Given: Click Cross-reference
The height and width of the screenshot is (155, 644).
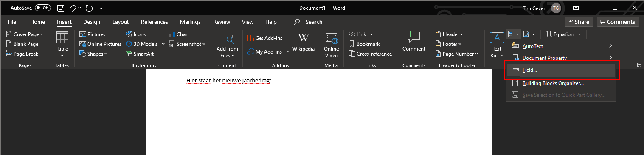Looking at the screenshot, I should (x=370, y=54).
